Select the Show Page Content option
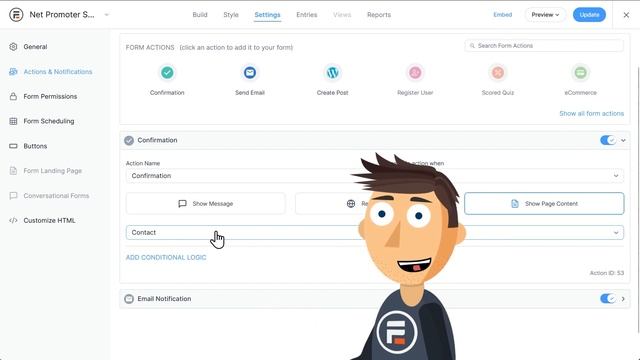 pyautogui.click(x=544, y=204)
